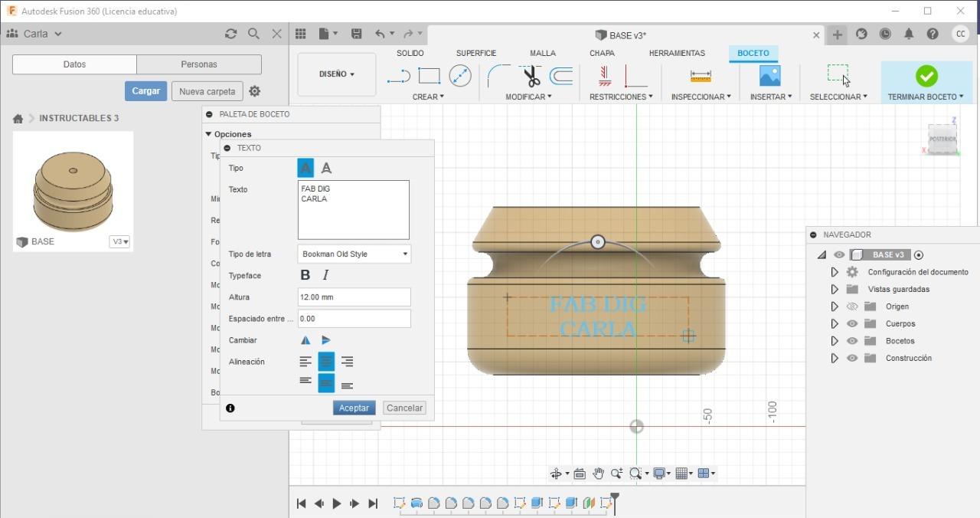Viewport: 980px width, 518px height.
Task: Click the circle sketch tool
Action: coord(459,76)
